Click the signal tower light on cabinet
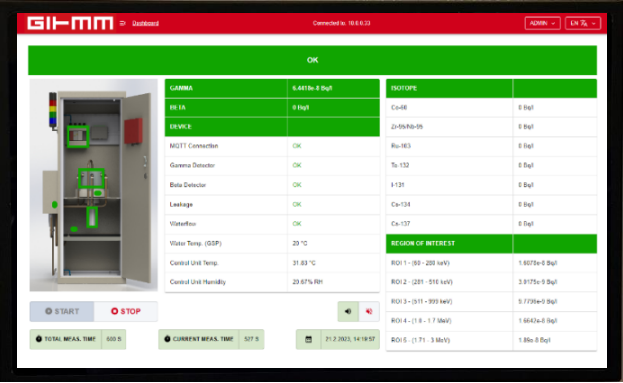The image size is (623, 383). (53, 110)
